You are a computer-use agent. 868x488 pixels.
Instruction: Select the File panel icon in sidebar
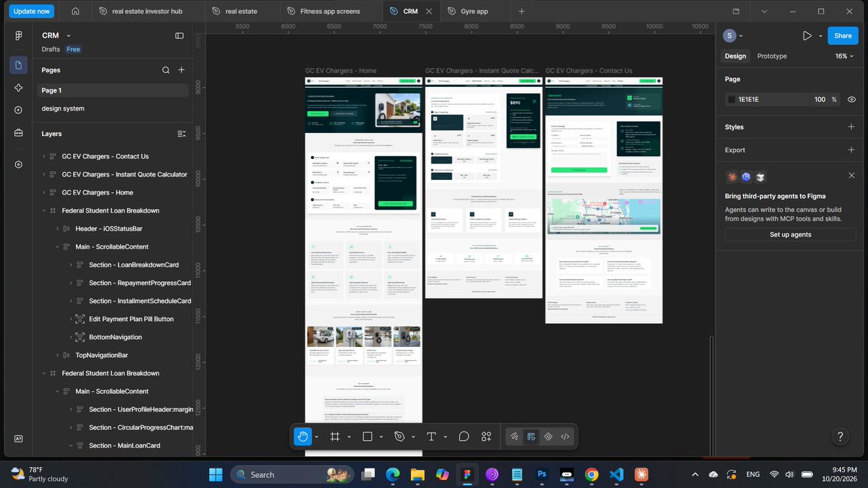pos(19,66)
